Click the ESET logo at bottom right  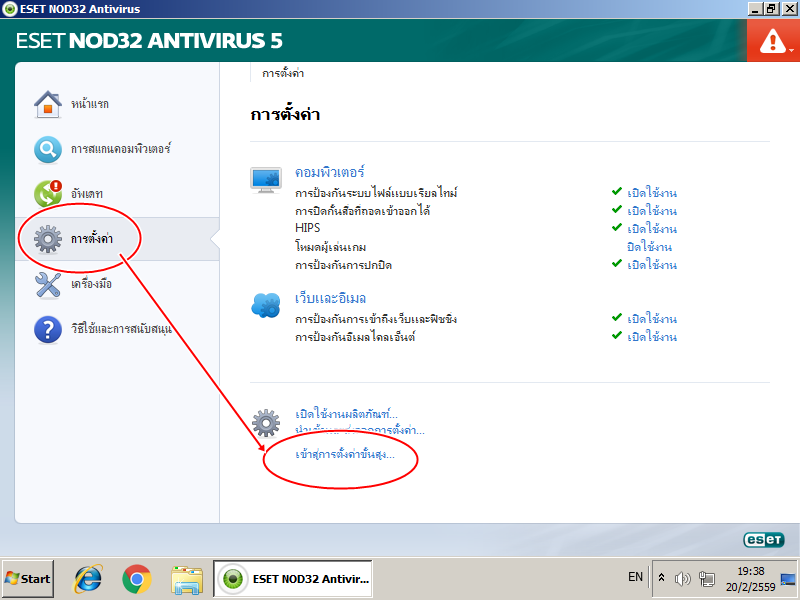click(x=763, y=540)
